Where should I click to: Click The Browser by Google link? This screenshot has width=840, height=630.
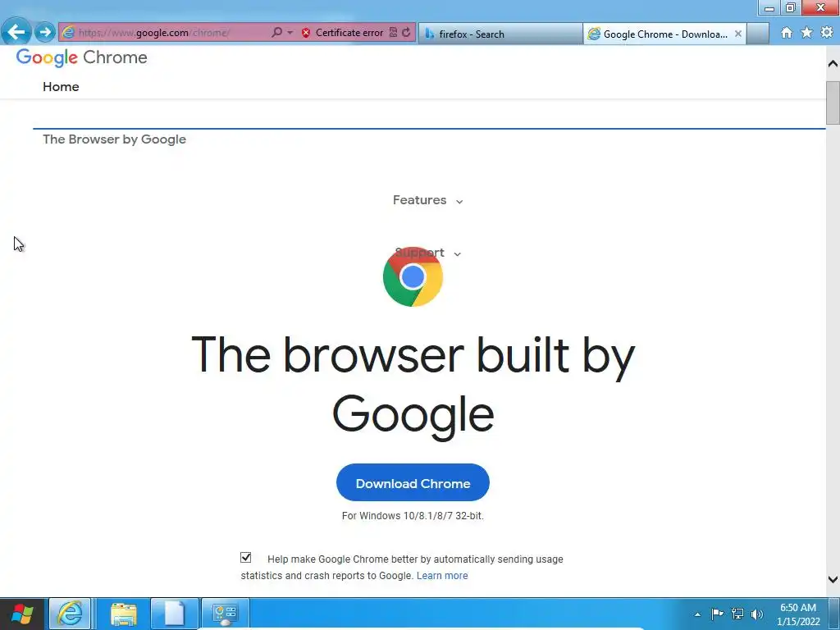point(115,139)
